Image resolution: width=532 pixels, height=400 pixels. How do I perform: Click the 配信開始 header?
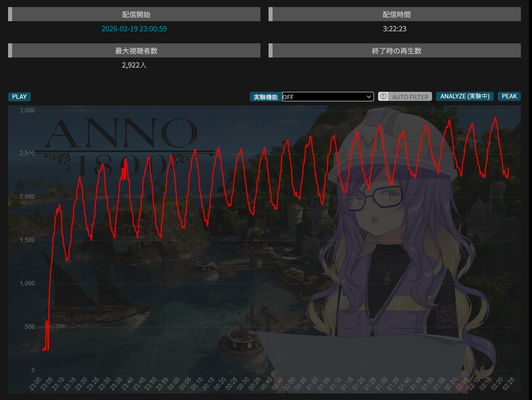[x=134, y=14]
